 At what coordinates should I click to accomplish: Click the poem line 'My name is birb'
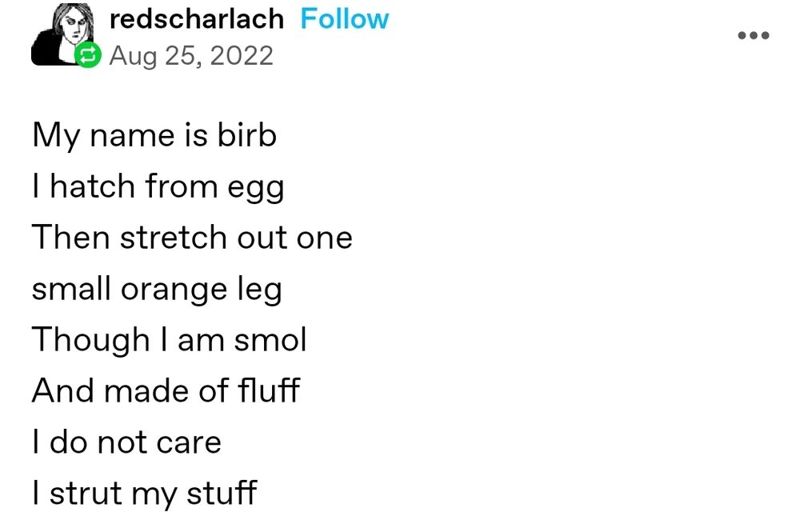154,134
